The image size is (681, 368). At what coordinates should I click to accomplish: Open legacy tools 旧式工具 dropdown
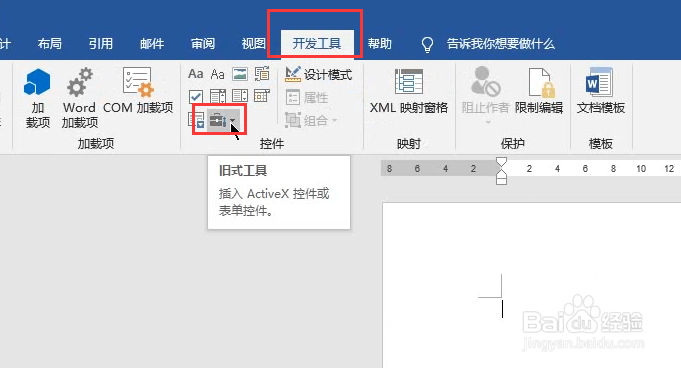[223, 120]
